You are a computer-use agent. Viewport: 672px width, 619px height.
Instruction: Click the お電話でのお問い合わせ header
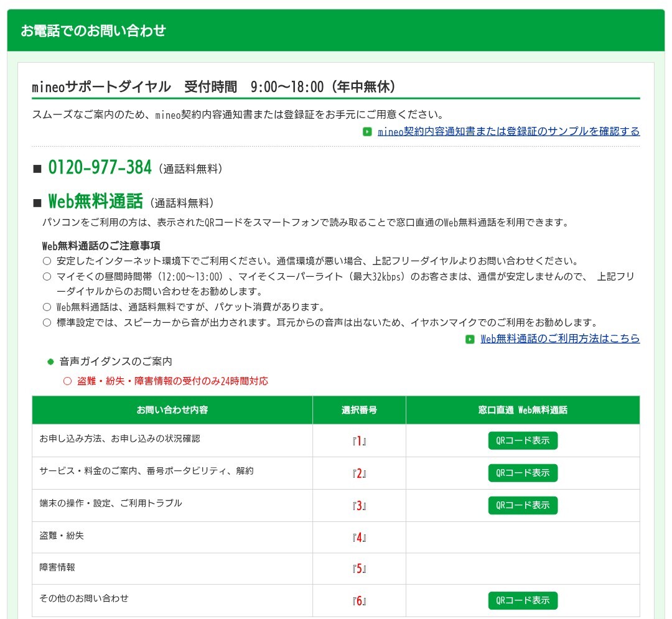(93, 31)
